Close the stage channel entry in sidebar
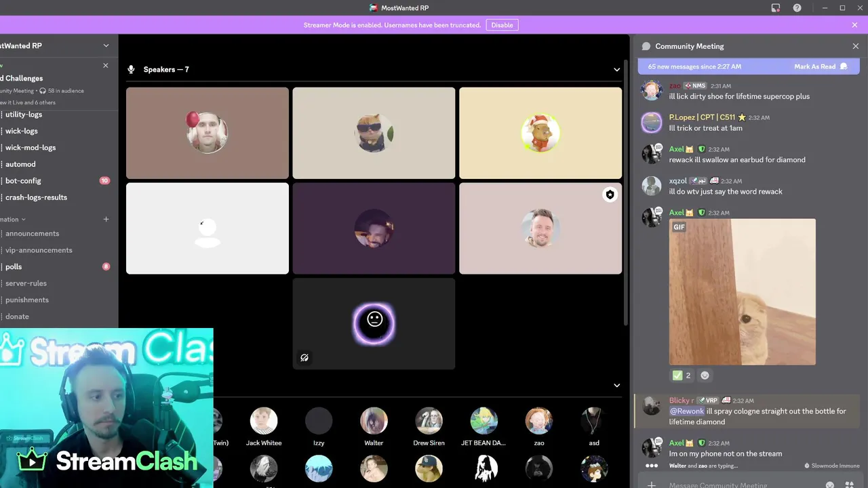The height and width of the screenshot is (488, 868). click(105, 66)
